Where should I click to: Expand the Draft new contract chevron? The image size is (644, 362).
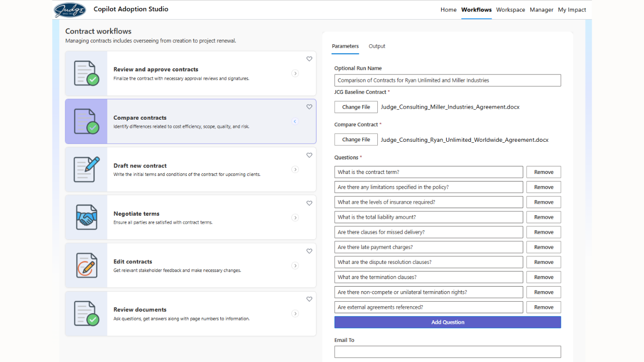point(295,169)
